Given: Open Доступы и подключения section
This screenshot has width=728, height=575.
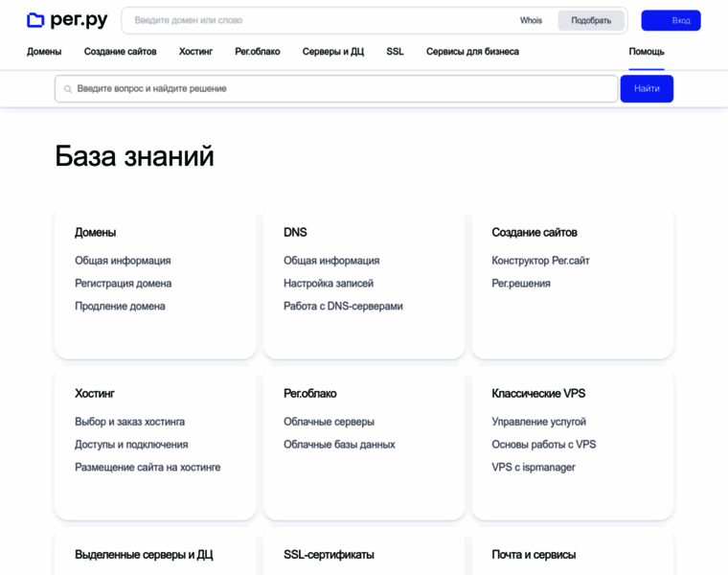Looking at the screenshot, I should (131, 445).
